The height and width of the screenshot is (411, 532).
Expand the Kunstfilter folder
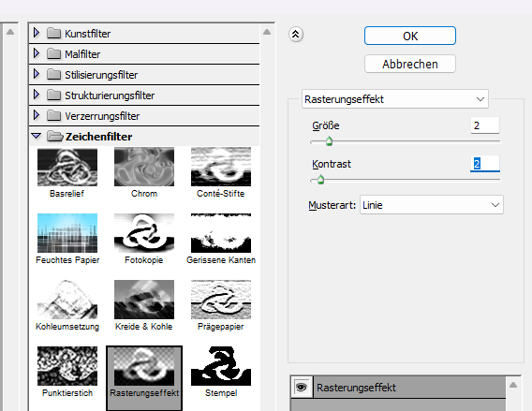point(37,33)
